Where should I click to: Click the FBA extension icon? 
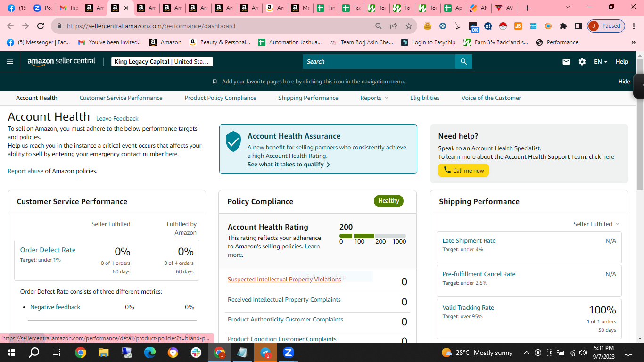pos(533,26)
